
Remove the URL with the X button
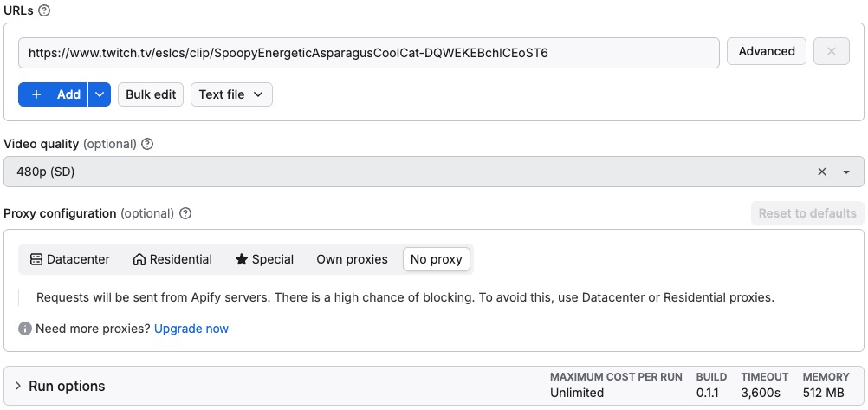point(832,52)
